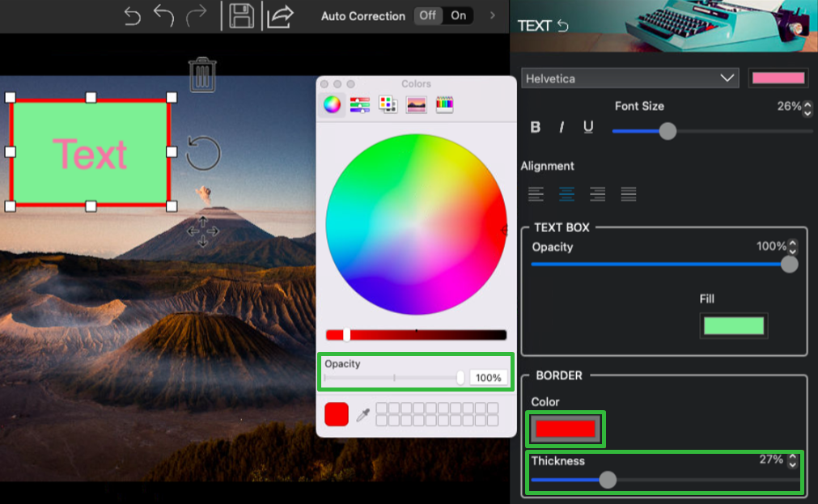Toggle Bold formatting
The width and height of the screenshot is (818, 504).
click(x=536, y=127)
